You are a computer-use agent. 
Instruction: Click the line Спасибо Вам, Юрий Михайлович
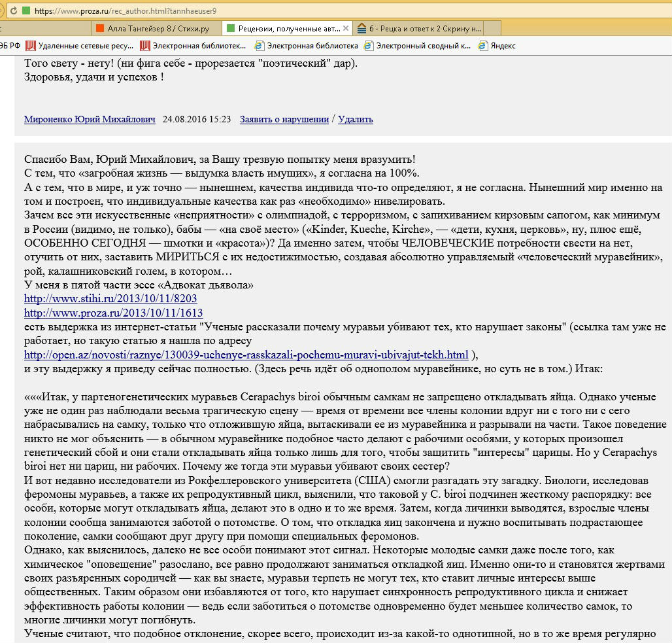click(x=220, y=159)
